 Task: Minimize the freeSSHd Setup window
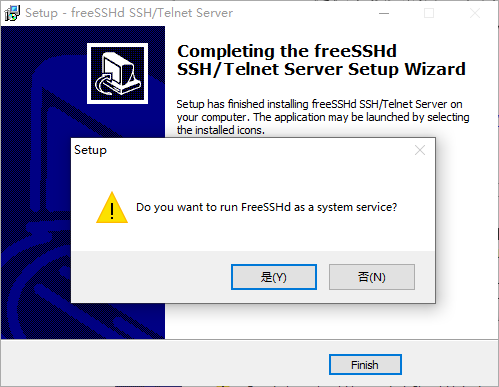[x=384, y=13]
